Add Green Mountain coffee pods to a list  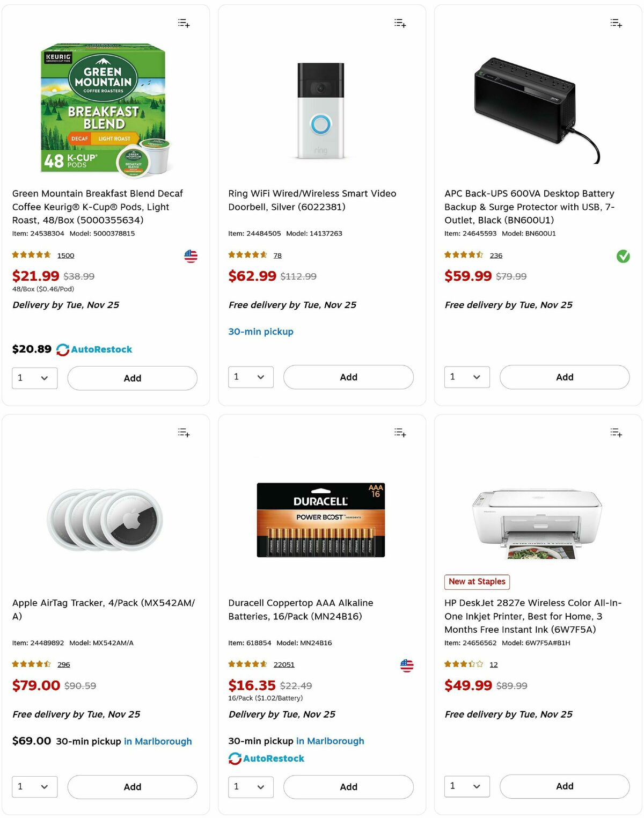pos(182,23)
